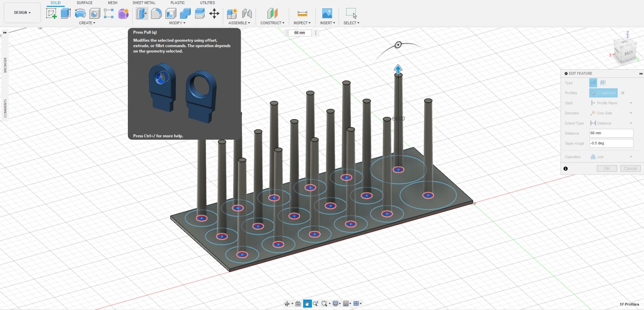Choose the standard Extrude type
This screenshot has height=310, width=644.
593,83
